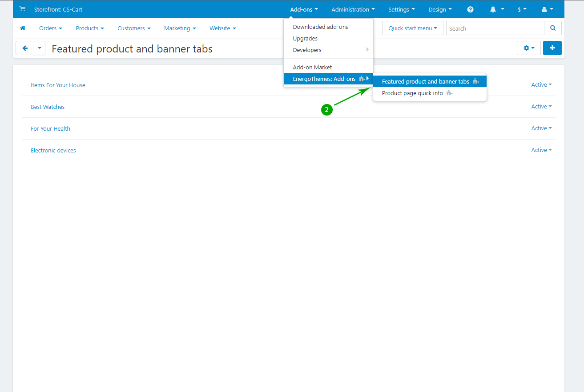Open the For Your Health link
Viewport: 584px width, 392px height.
pos(50,129)
